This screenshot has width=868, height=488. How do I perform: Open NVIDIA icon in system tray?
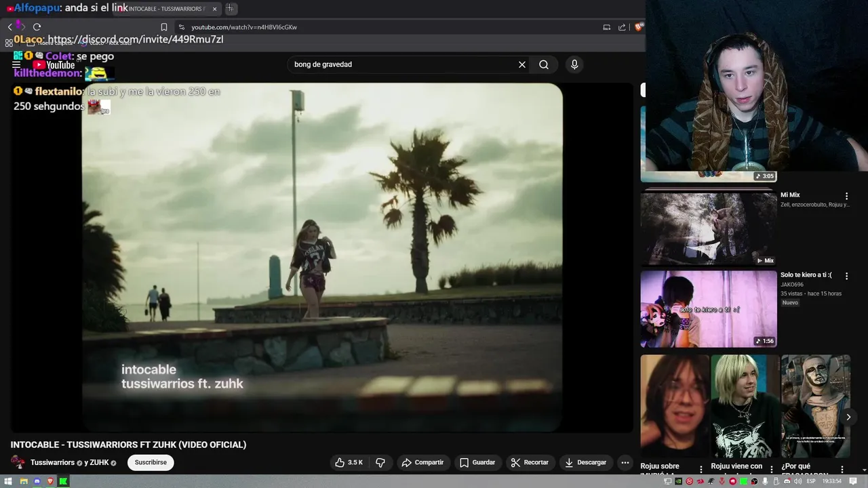tap(678, 481)
